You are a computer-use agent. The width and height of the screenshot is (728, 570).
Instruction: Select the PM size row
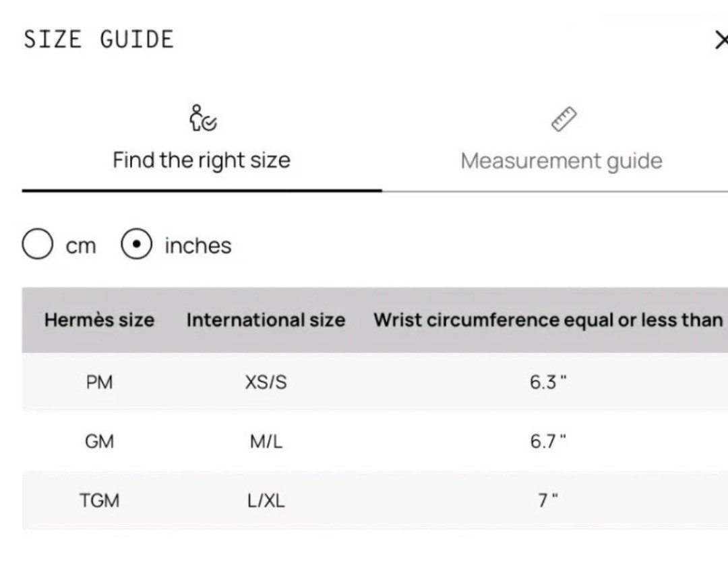[375, 382]
